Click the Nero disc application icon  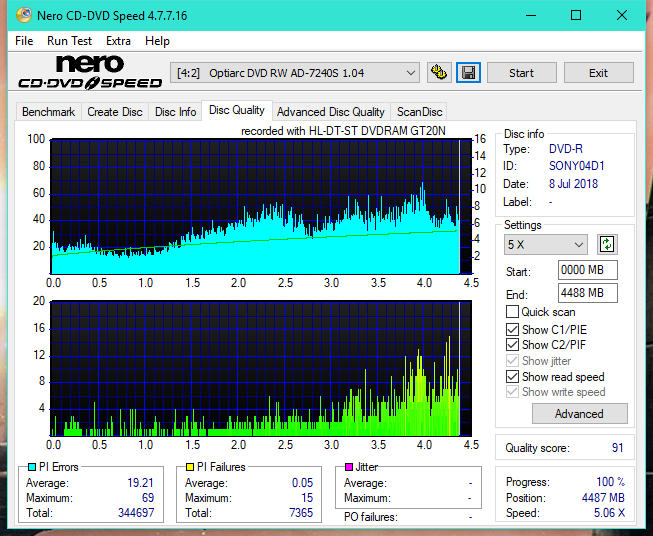click(24, 15)
